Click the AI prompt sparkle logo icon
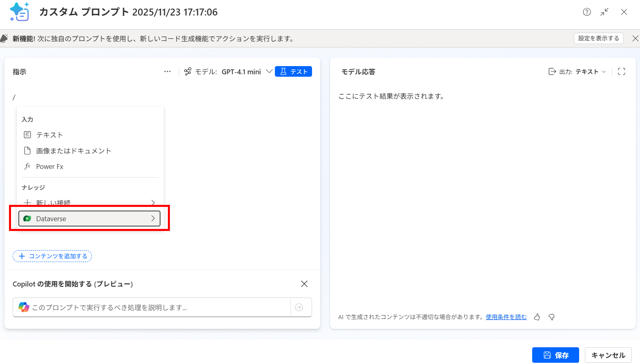This screenshot has width=640, height=364. 19,12
